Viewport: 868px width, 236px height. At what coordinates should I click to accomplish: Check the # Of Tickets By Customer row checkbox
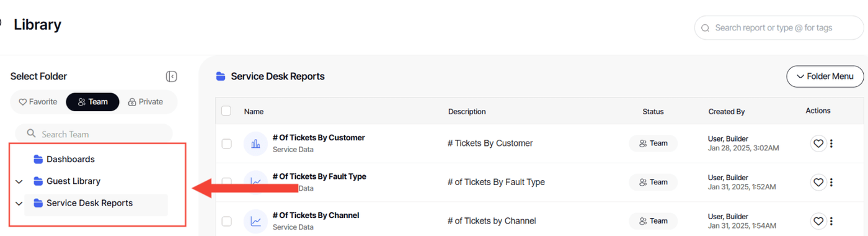click(226, 143)
